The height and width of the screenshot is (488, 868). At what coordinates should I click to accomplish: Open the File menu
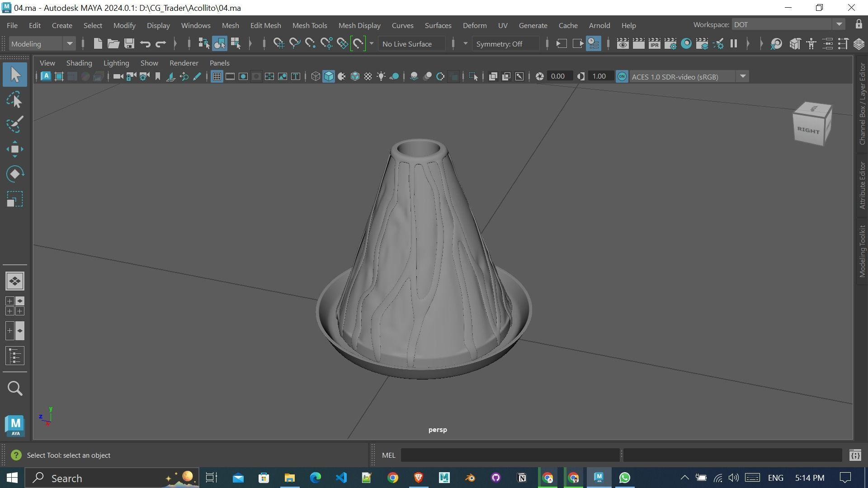(12, 25)
